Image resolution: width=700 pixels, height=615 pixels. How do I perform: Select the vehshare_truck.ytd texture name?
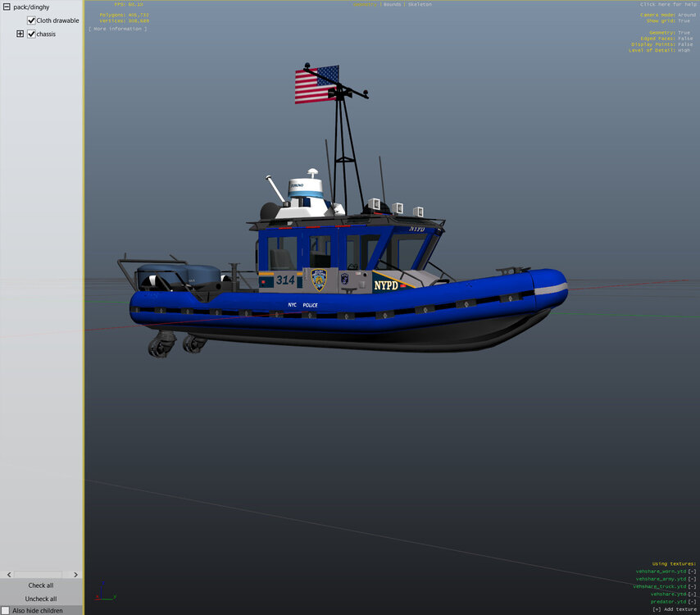click(659, 586)
